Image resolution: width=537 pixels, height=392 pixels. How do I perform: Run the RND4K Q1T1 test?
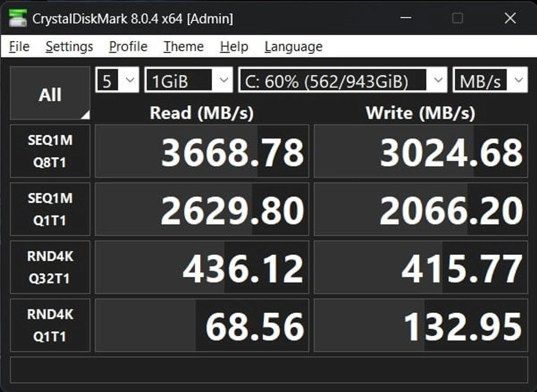[x=50, y=325]
